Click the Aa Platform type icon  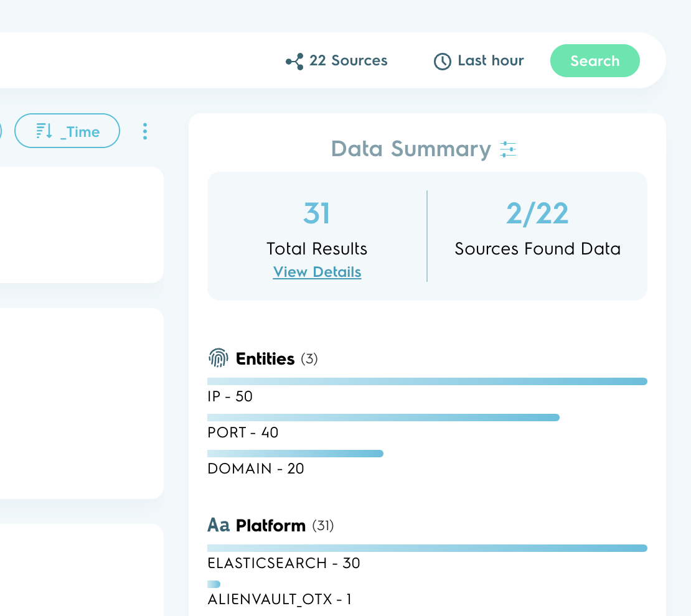219,525
